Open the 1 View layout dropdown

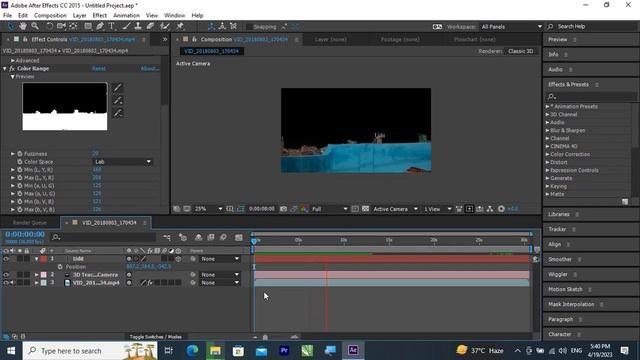[437, 209]
